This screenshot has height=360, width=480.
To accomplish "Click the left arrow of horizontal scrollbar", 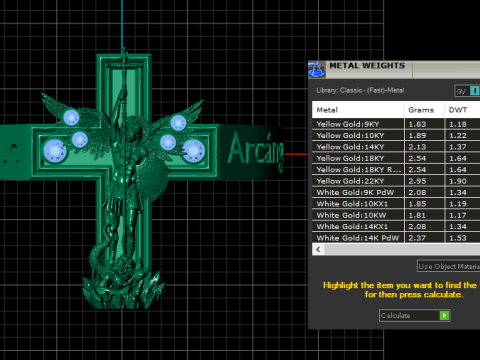I will coord(318,249).
